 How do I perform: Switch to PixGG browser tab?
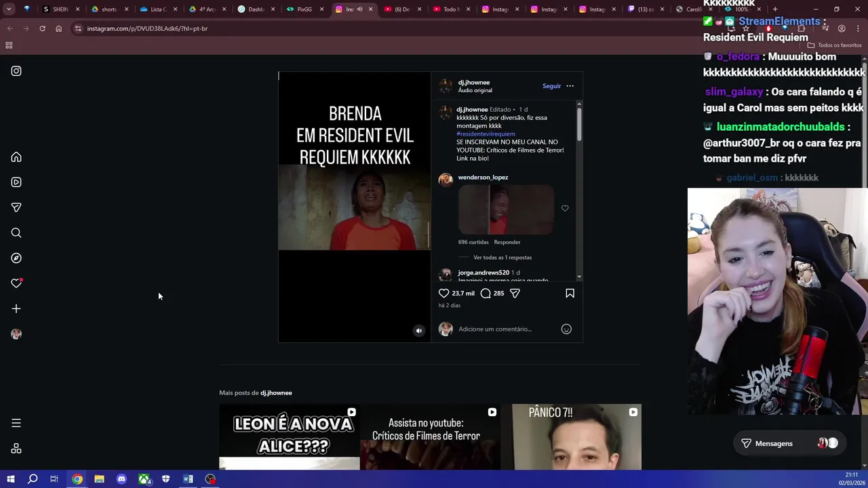pyautogui.click(x=304, y=9)
